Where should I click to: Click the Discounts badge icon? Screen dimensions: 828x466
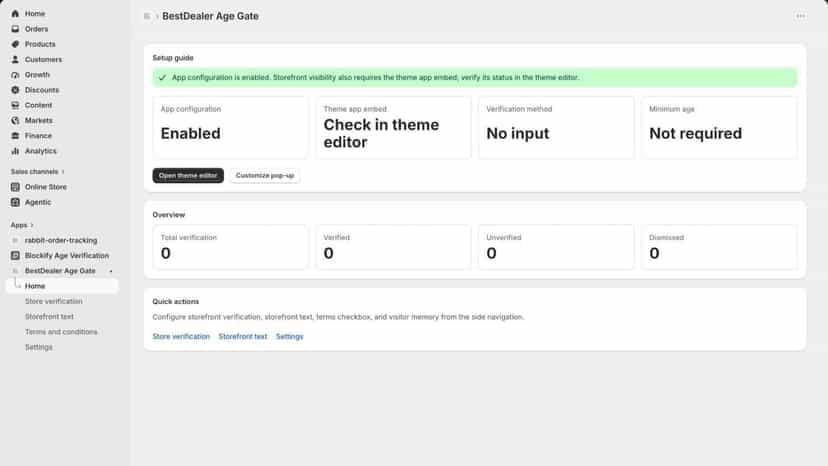pos(15,90)
